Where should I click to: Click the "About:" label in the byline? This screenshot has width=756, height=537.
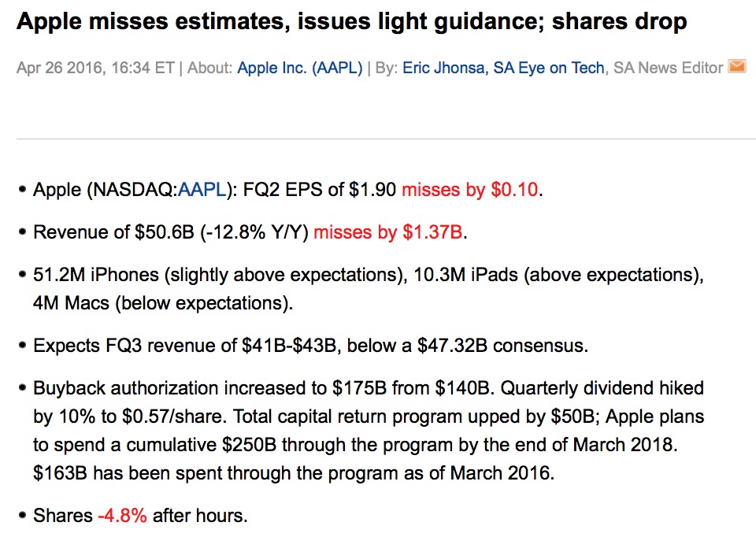tap(212, 68)
